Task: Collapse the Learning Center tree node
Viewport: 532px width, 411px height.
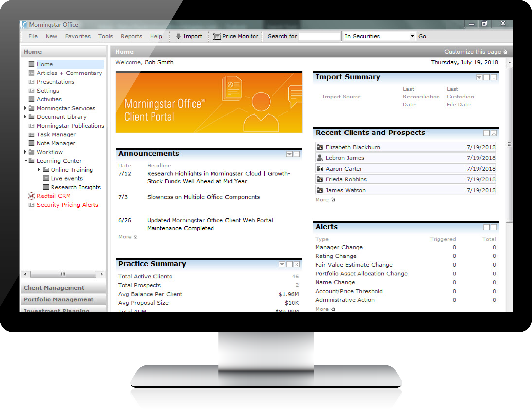Action: pos(26,161)
